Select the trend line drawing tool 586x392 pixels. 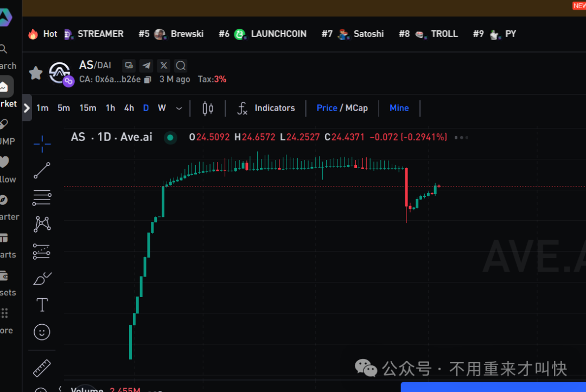tap(42, 170)
